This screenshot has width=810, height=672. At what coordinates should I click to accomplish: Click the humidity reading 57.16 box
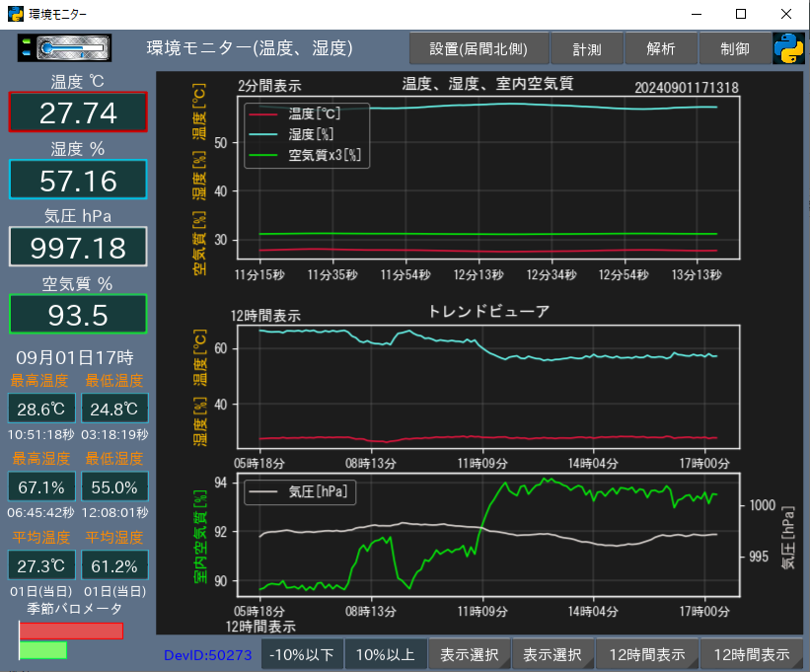pos(78,180)
